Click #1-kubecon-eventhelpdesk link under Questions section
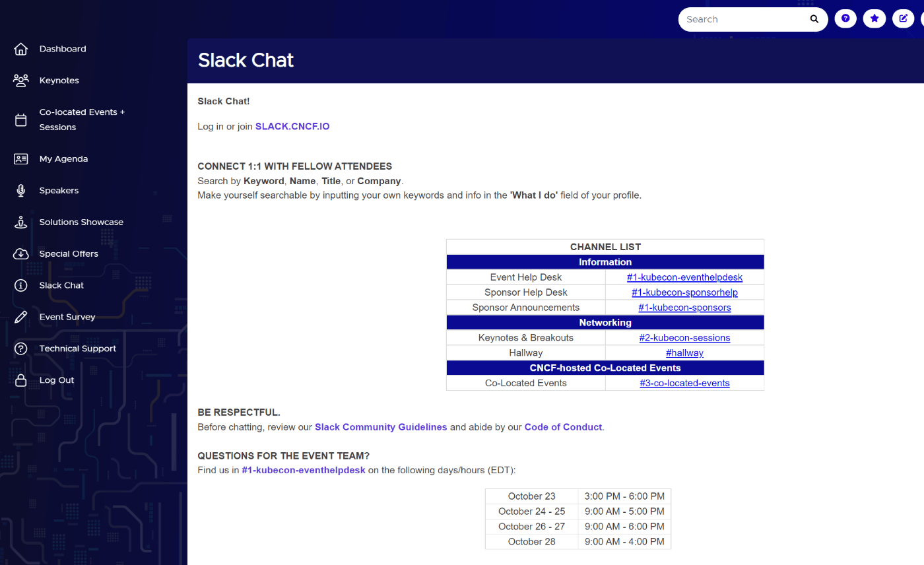 304,471
